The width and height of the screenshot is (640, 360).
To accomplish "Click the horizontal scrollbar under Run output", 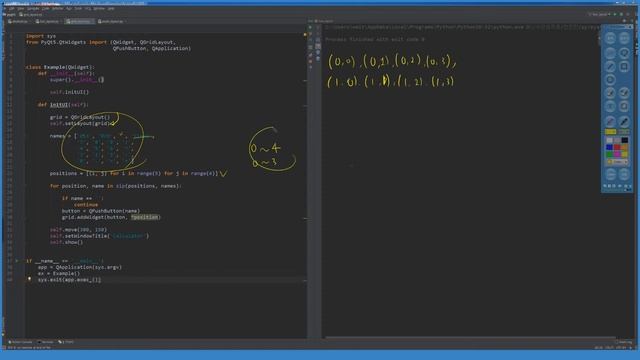I will point(470,338).
